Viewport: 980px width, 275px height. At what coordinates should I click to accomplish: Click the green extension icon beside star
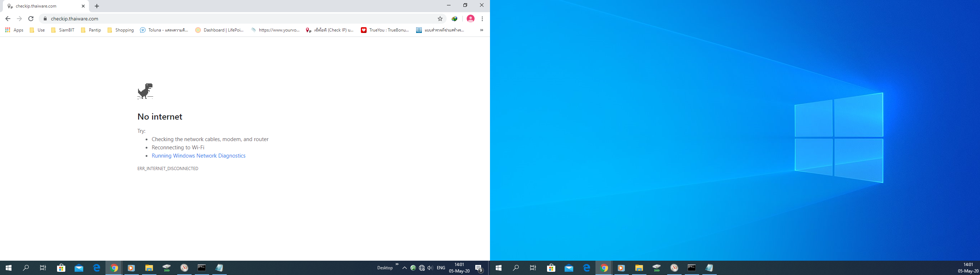(454, 19)
